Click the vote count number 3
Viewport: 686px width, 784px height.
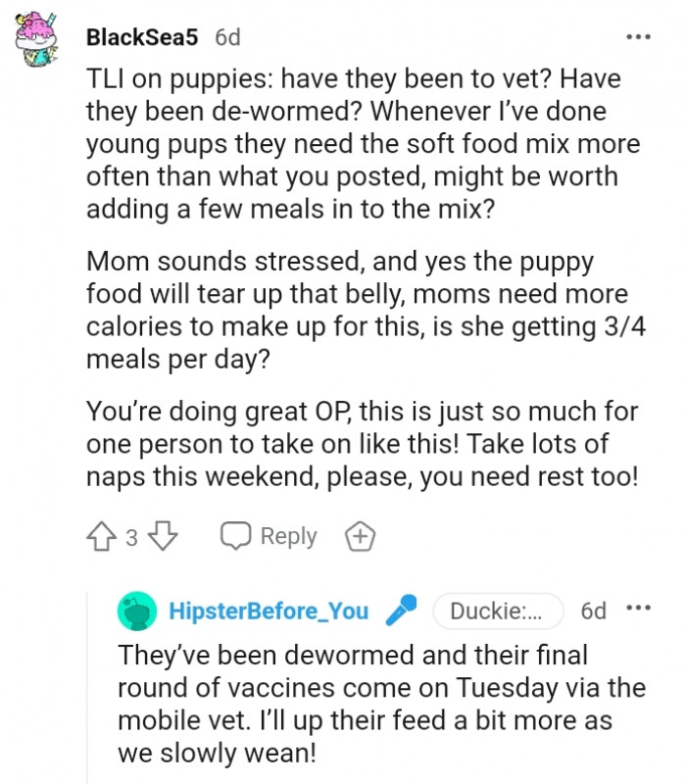[x=132, y=537]
